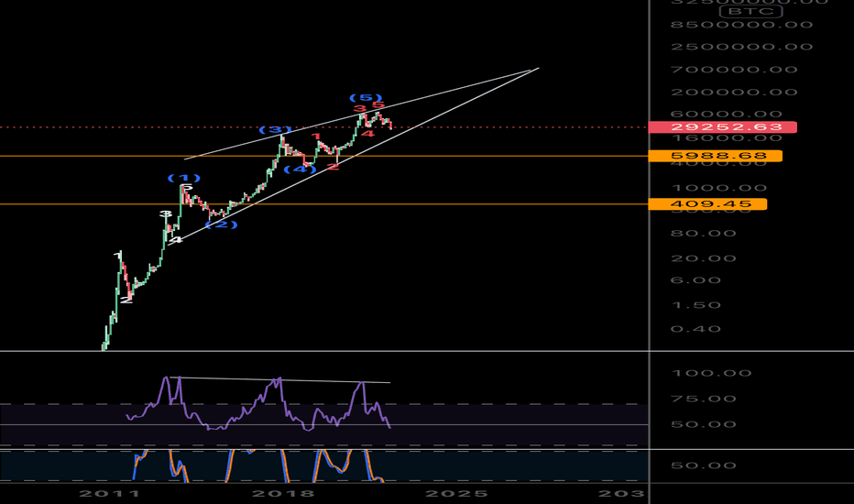Click the 2025 label on time axis

[x=456, y=494]
